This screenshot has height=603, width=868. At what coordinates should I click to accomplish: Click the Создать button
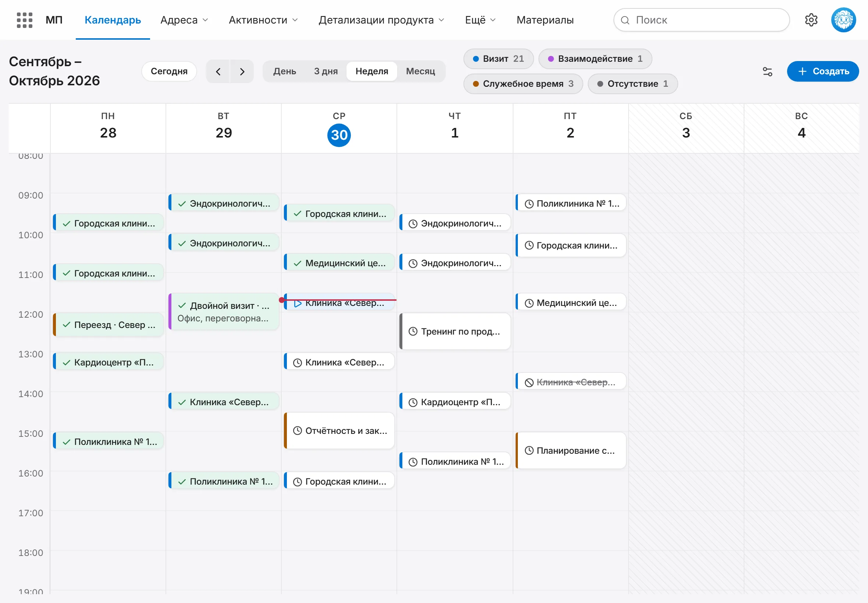(x=823, y=71)
